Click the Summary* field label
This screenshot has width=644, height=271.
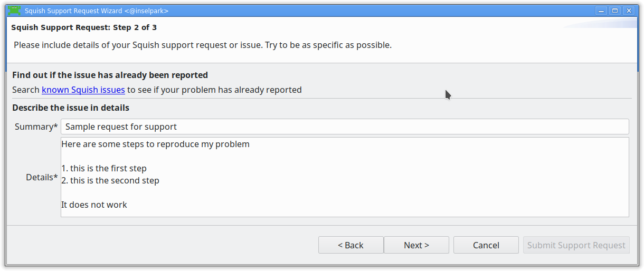pyautogui.click(x=36, y=127)
